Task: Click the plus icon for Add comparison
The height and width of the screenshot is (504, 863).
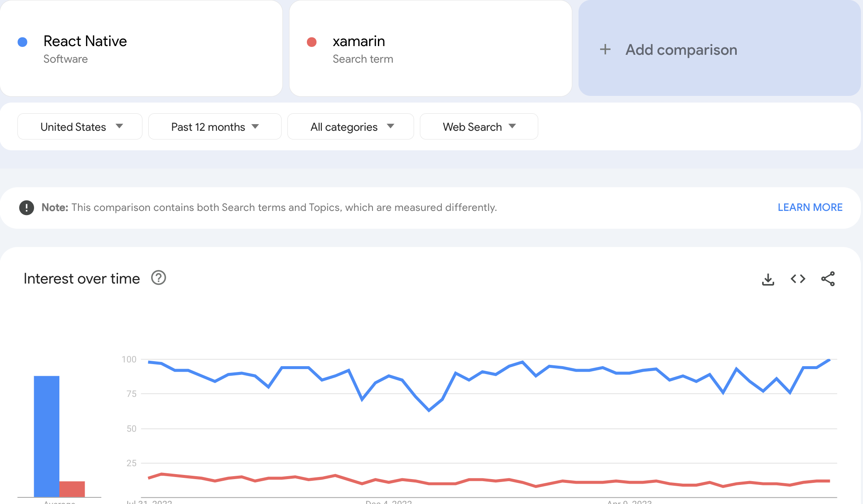Action: pos(605,49)
